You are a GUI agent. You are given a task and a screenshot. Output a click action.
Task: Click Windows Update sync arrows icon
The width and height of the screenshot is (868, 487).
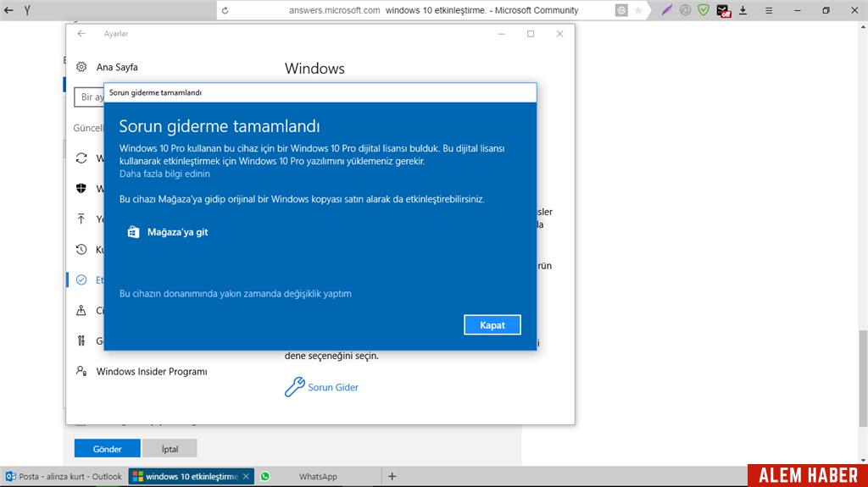point(81,158)
